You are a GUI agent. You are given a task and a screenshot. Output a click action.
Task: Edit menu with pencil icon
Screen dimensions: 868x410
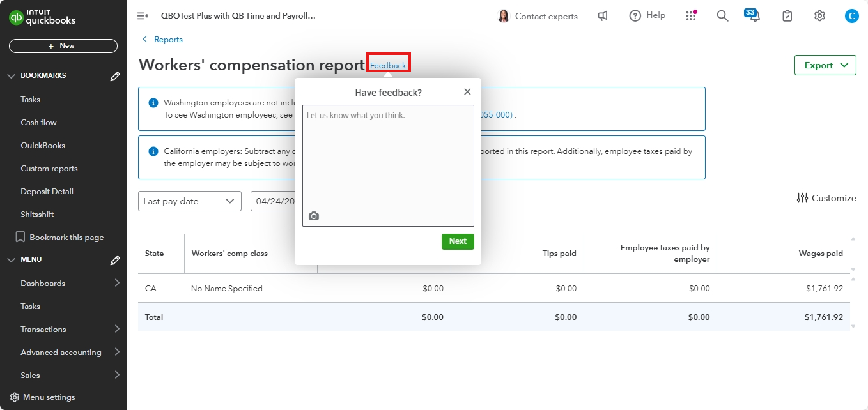pyautogui.click(x=115, y=261)
